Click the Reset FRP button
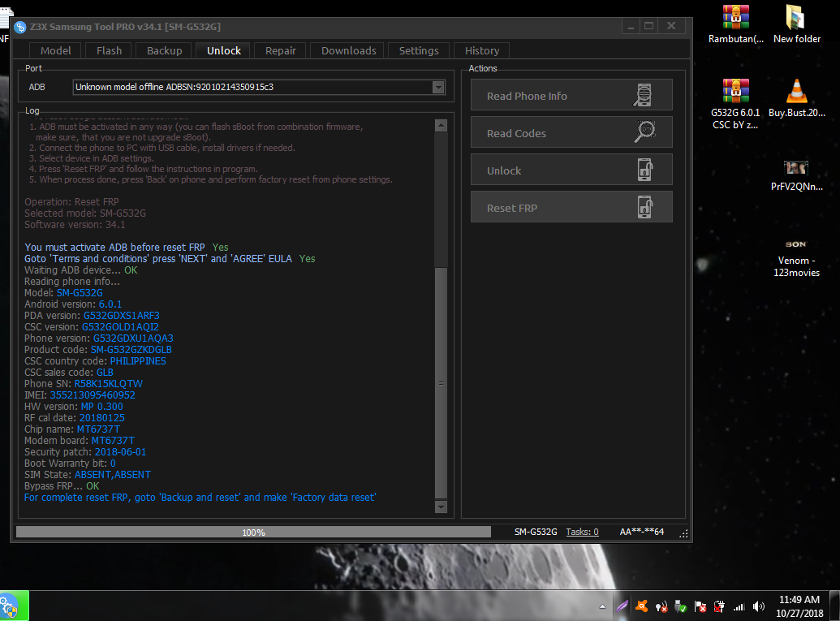Screen dimensions: 840x621 pyautogui.click(x=571, y=207)
